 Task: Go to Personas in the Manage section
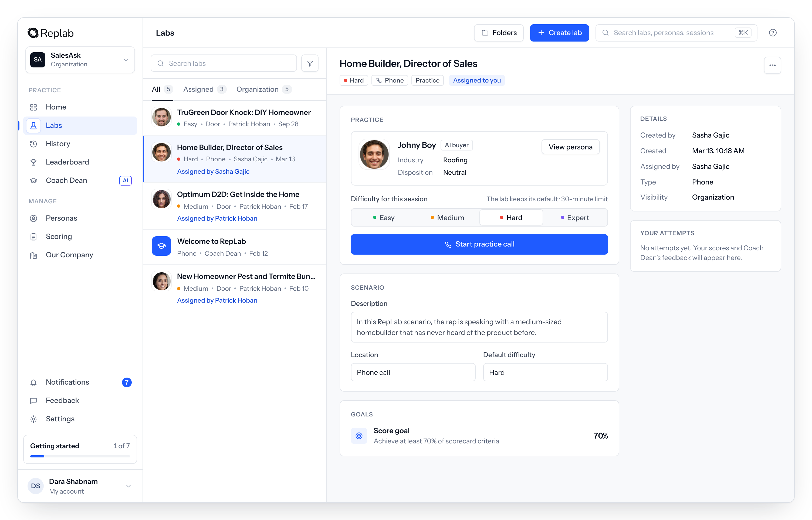80,218
